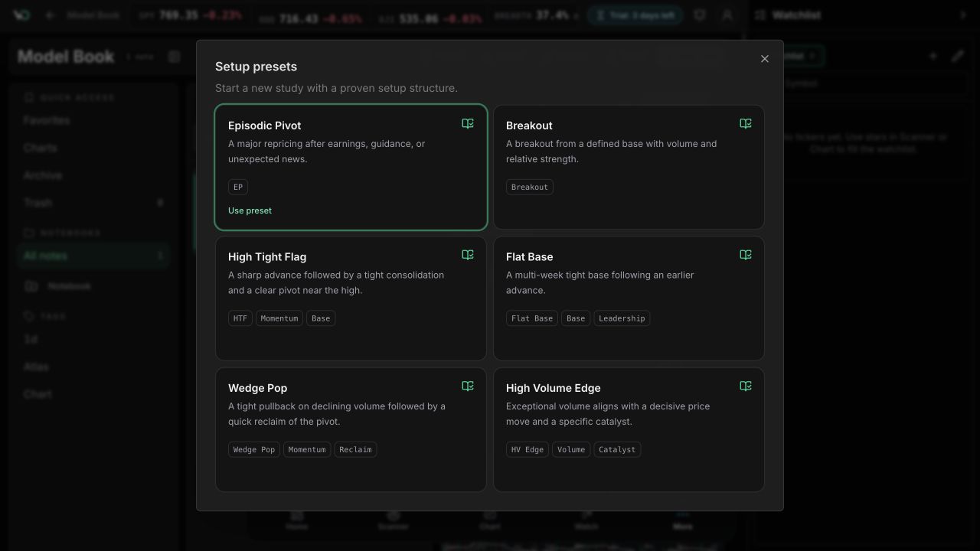The image size is (980, 551).
Task: Click the SPY 769.35 ticker in top bar
Action: pyautogui.click(x=190, y=15)
